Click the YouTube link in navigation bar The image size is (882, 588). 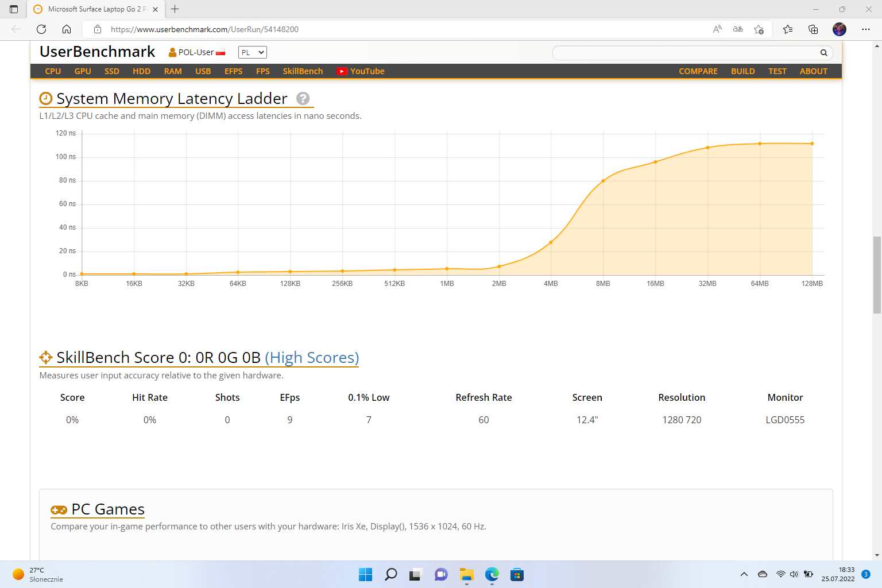click(361, 71)
